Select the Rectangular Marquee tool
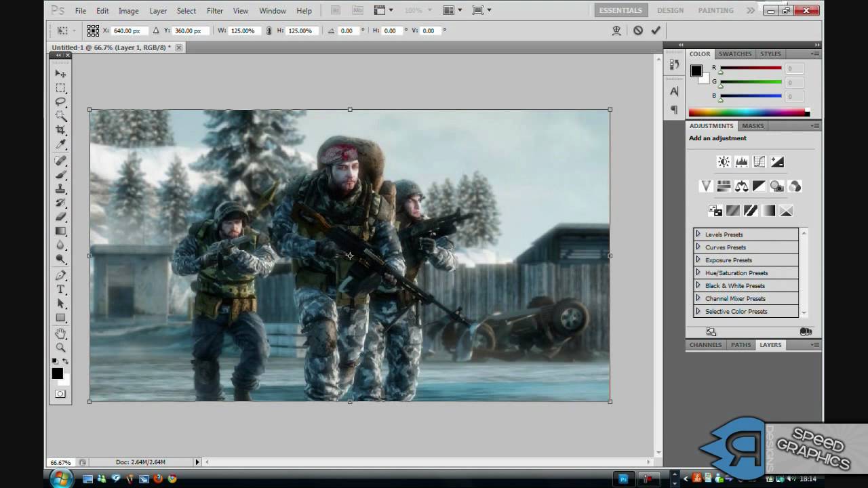 pos(60,87)
